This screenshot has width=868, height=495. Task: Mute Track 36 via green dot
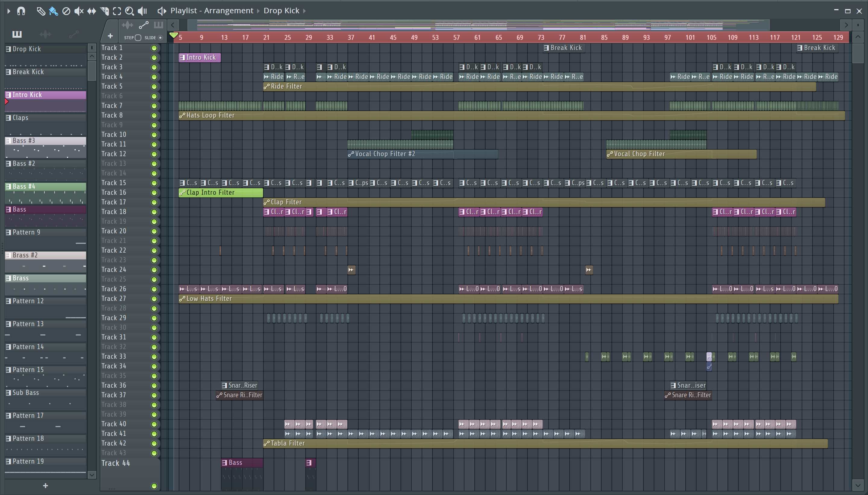click(154, 386)
